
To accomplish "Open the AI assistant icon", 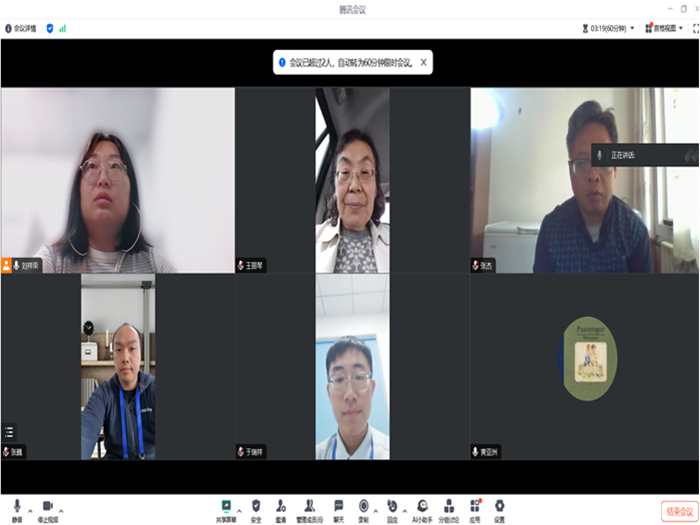I will click(423, 507).
